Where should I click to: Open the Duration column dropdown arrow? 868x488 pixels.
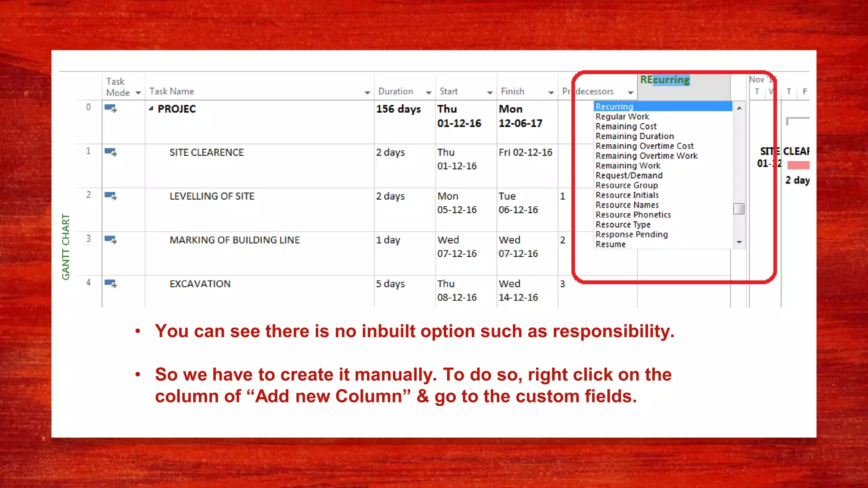[x=428, y=92]
